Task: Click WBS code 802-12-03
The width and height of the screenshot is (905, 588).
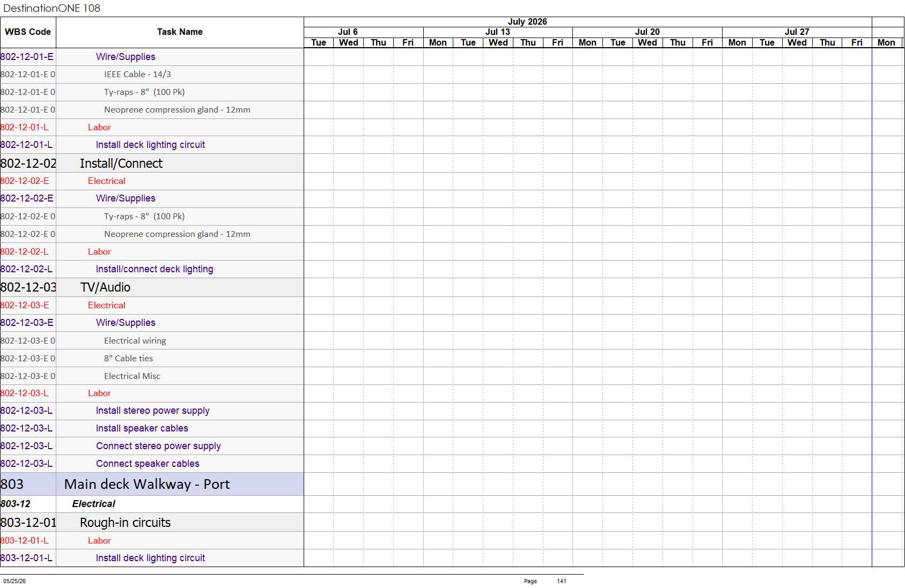Action: point(28,287)
